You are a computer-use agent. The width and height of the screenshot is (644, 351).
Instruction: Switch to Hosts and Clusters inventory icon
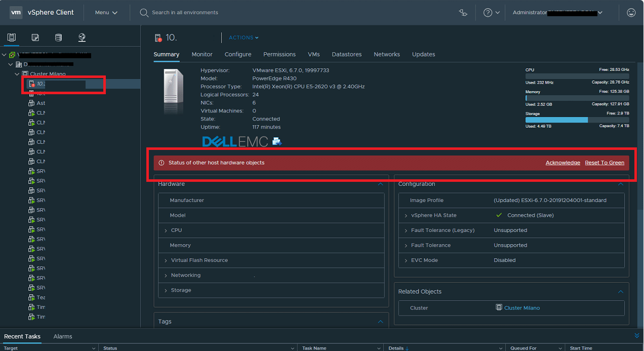[12, 37]
